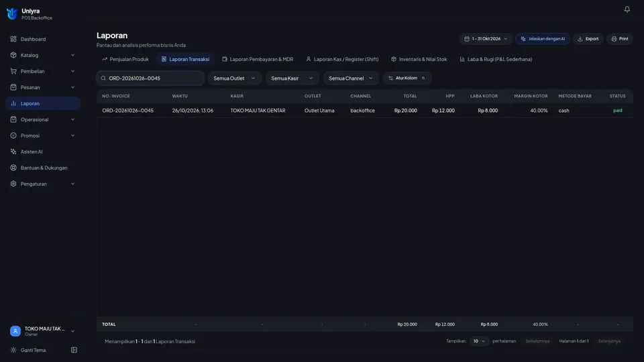Print the report

pos(620,39)
